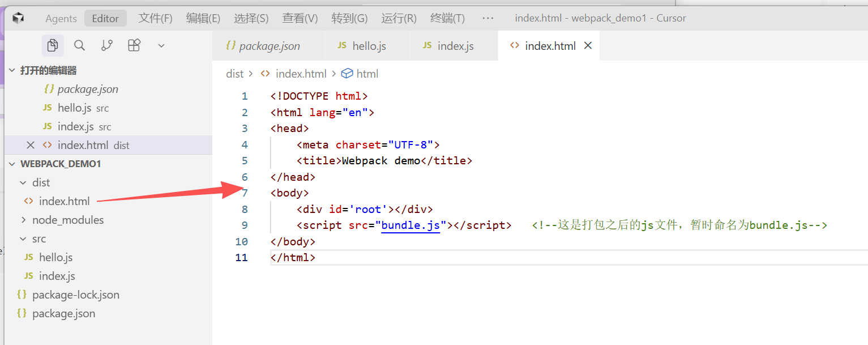Image resolution: width=868 pixels, height=345 pixels.
Task: Switch to Editor mode
Action: pos(105,18)
